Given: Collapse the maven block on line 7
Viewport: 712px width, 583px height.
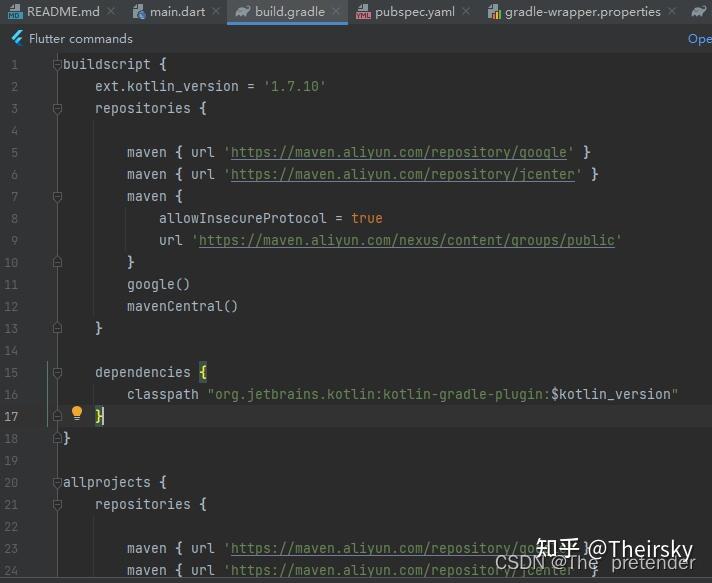Looking at the screenshot, I should pyautogui.click(x=57, y=197).
